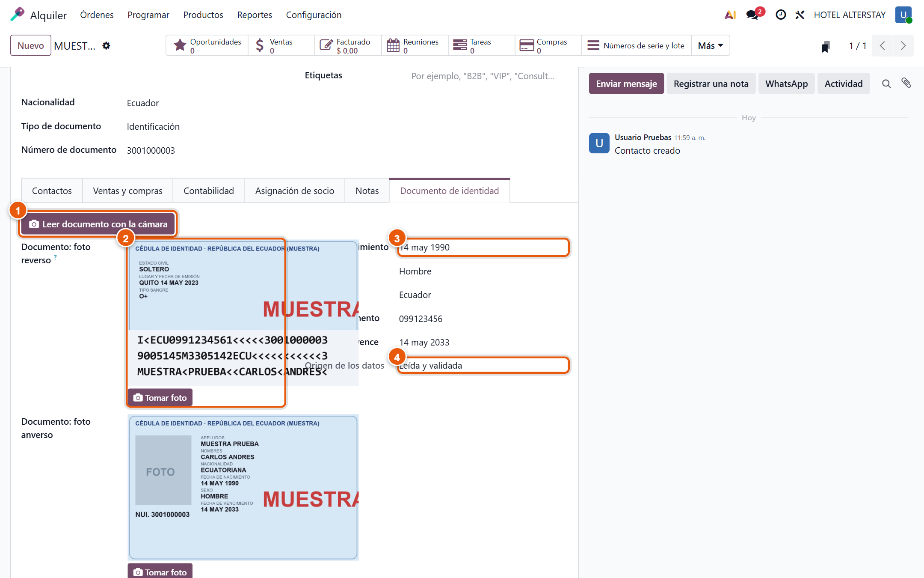Open the Órdenes menu
This screenshot has width=924, height=578.
[x=97, y=15]
